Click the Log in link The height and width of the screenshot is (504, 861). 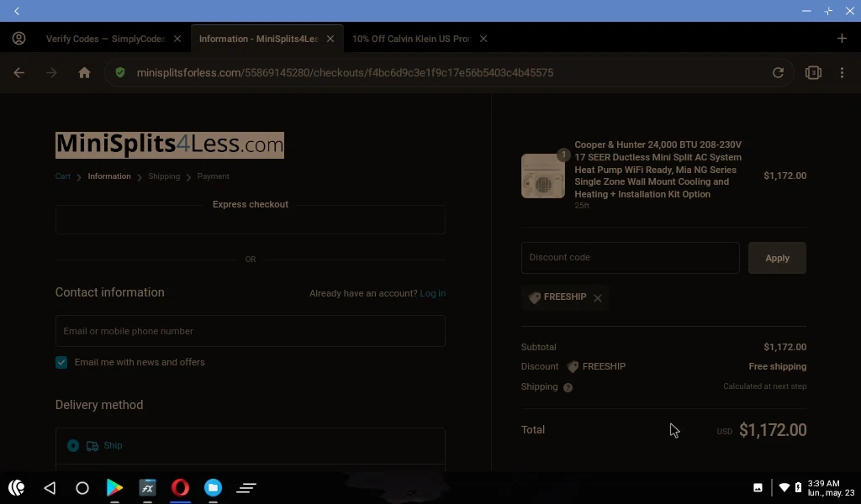click(x=433, y=293)
